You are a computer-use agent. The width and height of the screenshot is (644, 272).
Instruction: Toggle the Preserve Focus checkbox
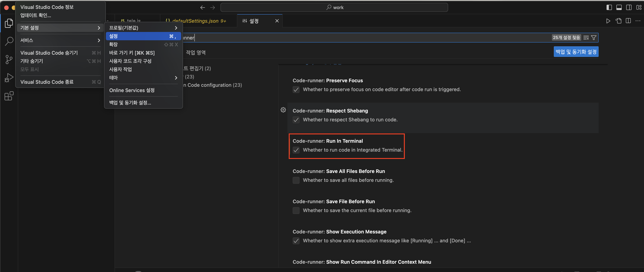296,90
